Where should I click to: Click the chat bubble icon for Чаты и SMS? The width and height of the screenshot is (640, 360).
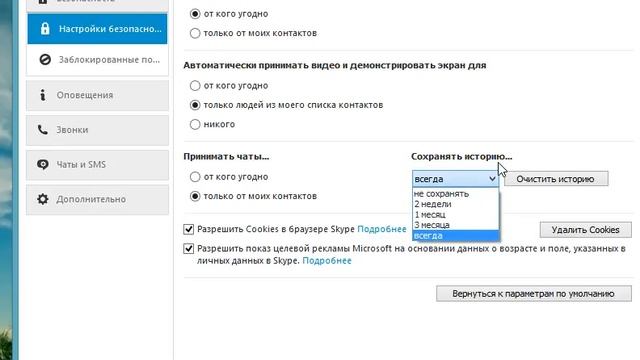(42, 164)
